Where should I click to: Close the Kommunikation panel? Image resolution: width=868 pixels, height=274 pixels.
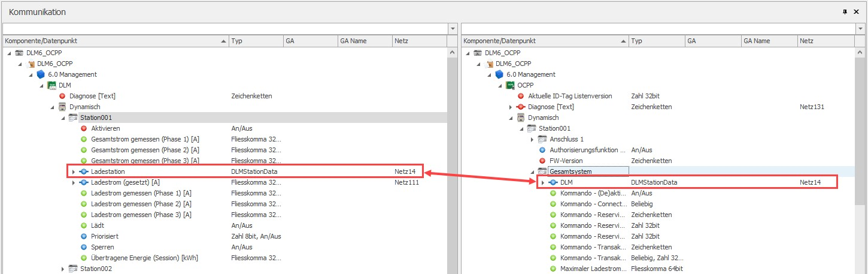[x=856, y=12]
